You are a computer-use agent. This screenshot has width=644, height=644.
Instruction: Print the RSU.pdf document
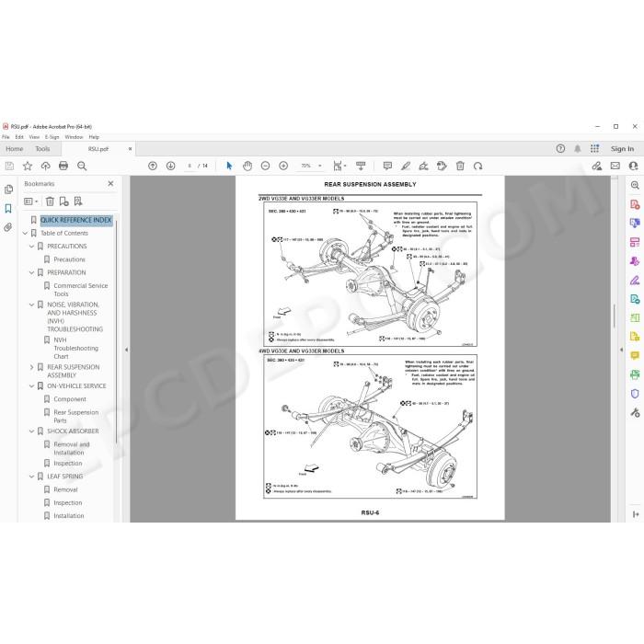pyautogui.click(x=63, y=166)
